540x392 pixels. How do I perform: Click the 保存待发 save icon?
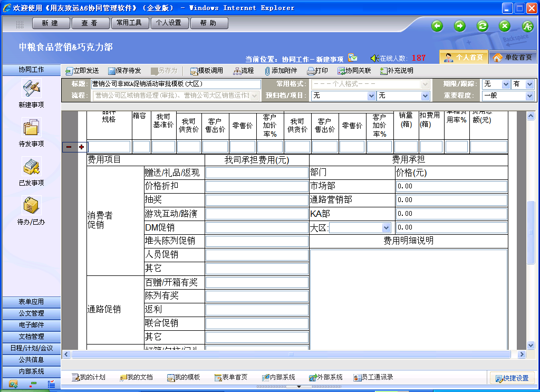coord(112,71)
